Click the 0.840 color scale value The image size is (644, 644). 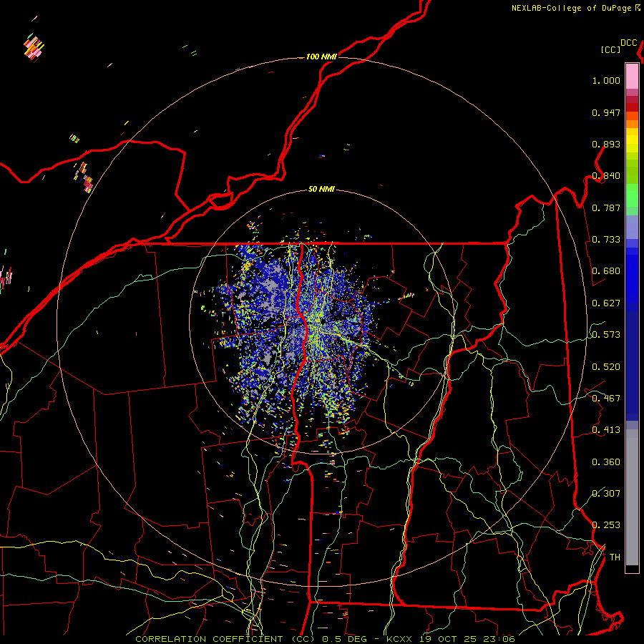coord(606,176)
